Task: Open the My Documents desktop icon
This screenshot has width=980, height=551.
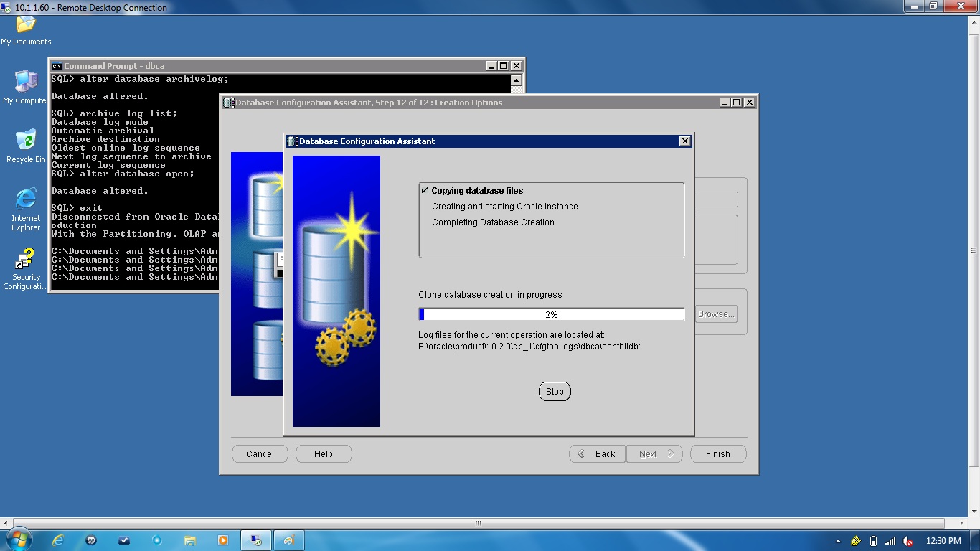Action: (25, 27)
